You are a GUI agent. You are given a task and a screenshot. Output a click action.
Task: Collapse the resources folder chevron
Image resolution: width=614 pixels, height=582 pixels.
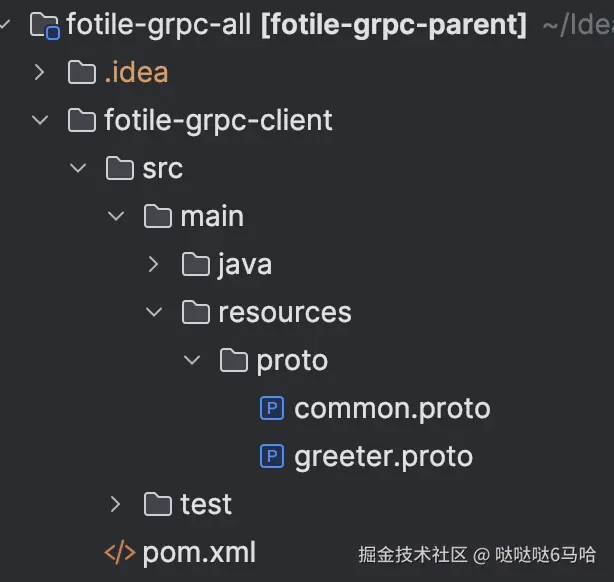tap(154, 312)
